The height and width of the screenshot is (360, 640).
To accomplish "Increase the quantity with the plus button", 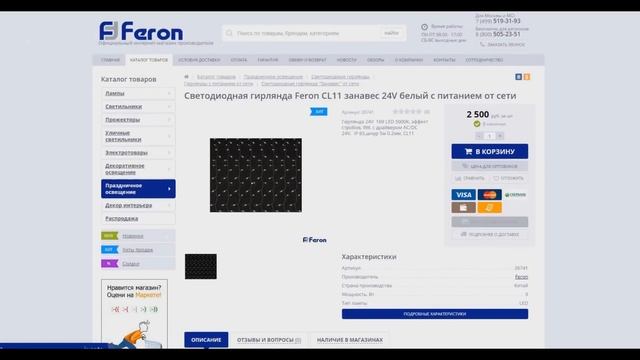I will tap(500, 136).
